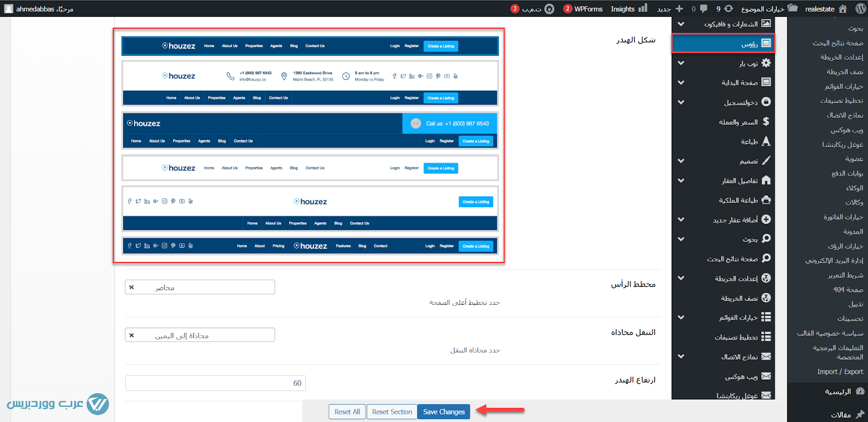Click the magnifier icon for صفحة نتائج البحث panel item
This screenshot has height=422, width=868.
coord(766,258)
